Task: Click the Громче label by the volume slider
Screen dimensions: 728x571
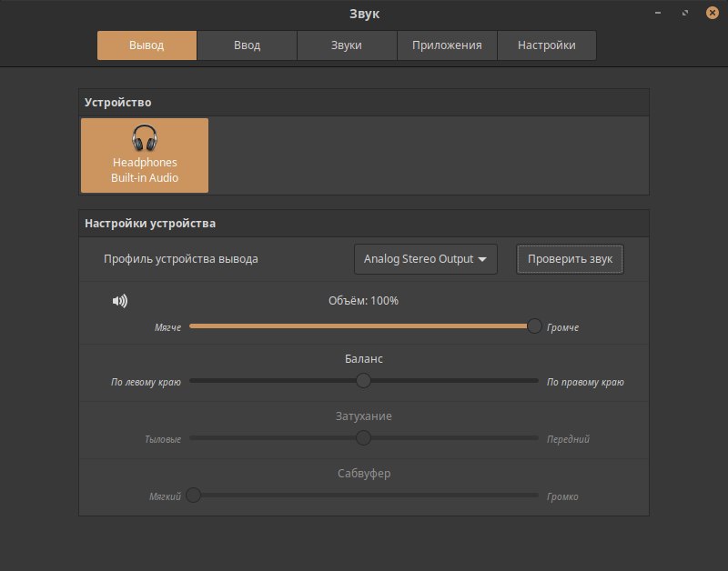Action: [562, 327]
